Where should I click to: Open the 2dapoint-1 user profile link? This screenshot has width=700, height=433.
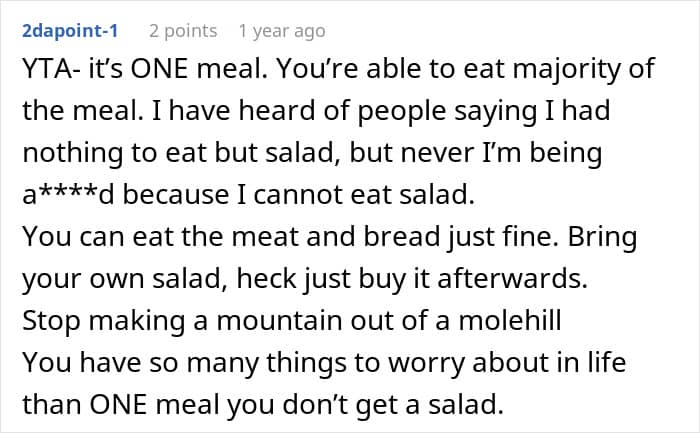pos(69,31)
